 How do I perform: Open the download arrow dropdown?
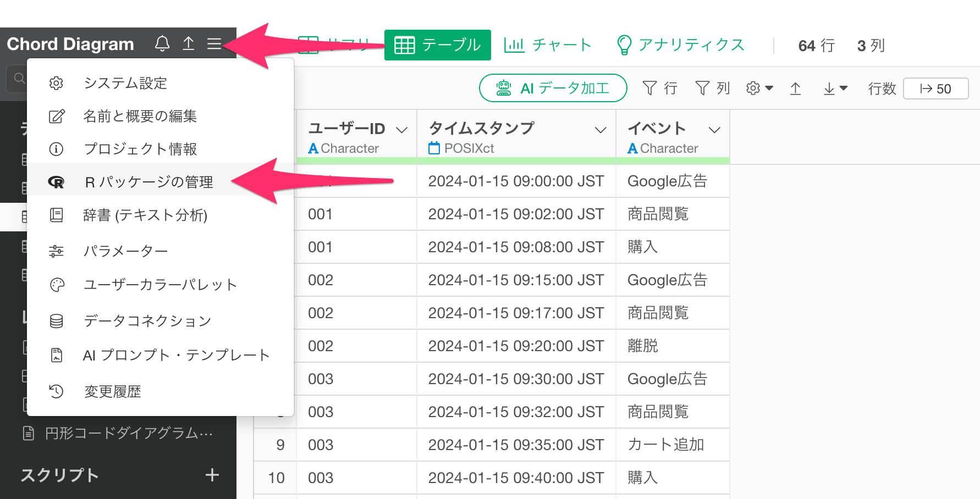pos(835,88)
